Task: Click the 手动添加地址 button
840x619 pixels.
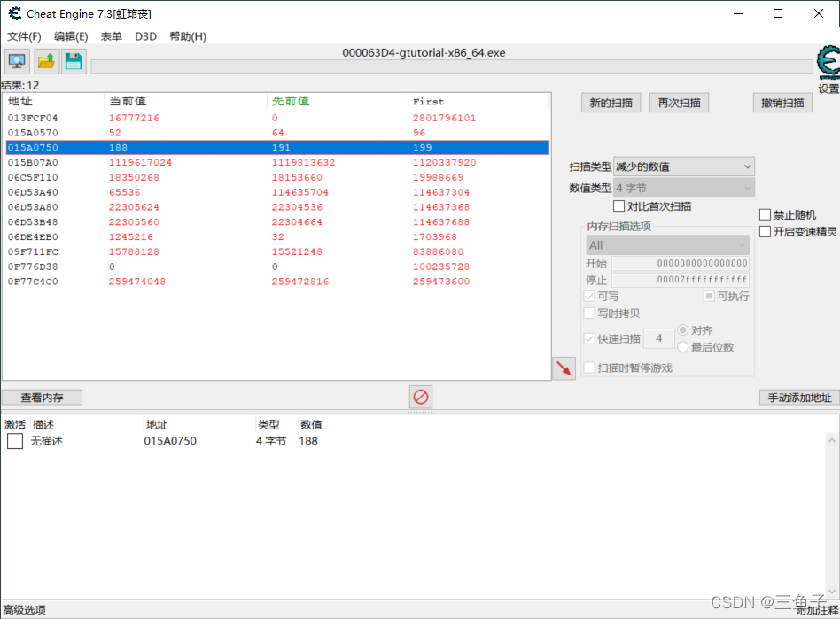Action: [x=799, y=398]
